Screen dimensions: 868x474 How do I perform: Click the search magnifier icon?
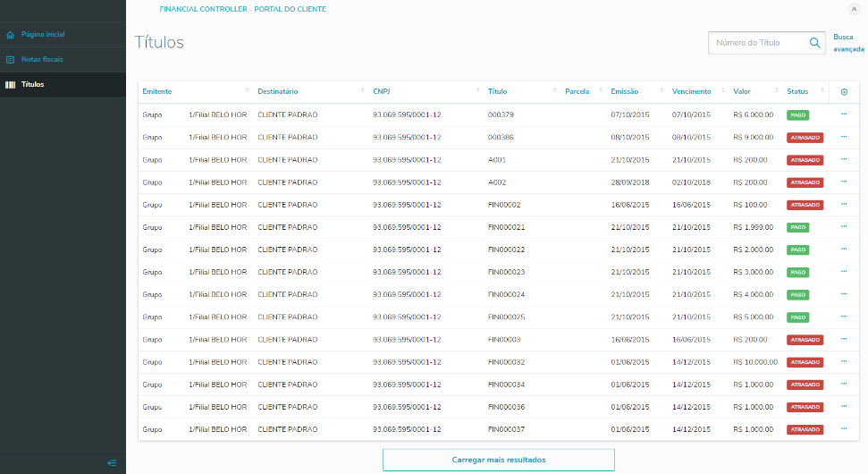[x=814, y=43]
